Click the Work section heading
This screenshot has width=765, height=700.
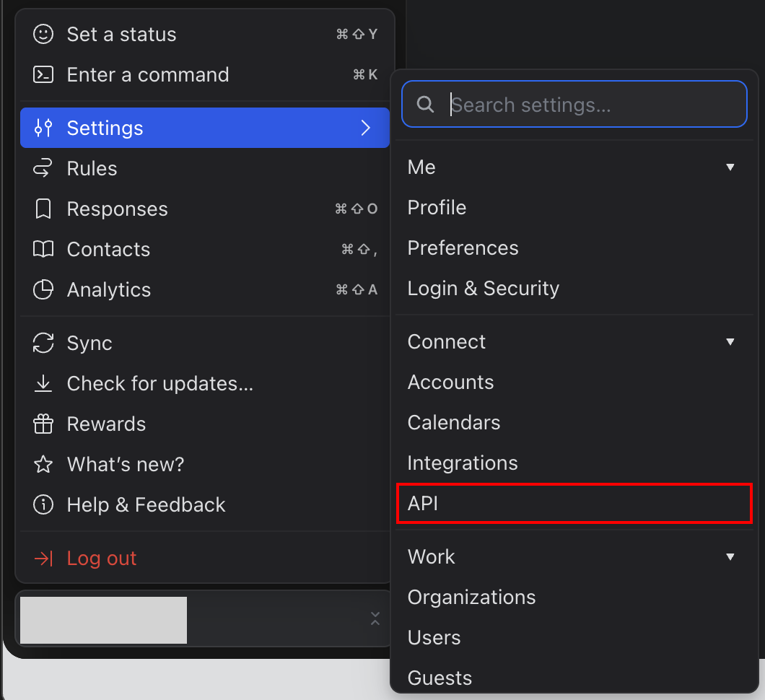[432, 557]
